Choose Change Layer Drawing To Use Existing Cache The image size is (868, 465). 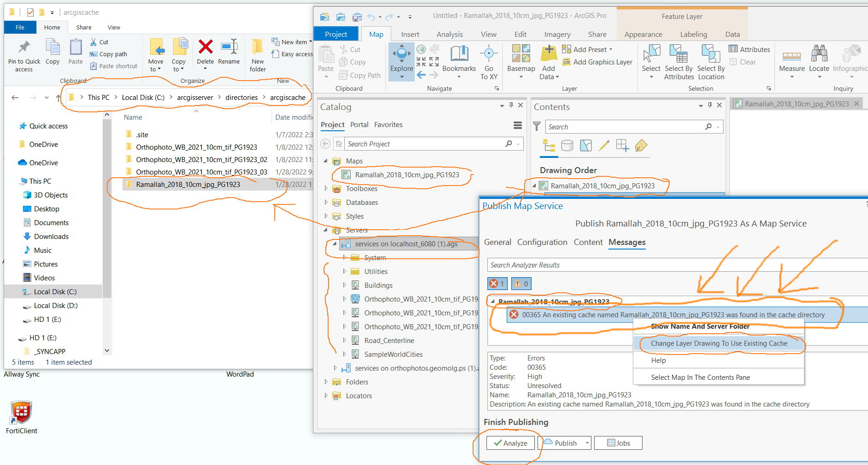pos(719,343)
